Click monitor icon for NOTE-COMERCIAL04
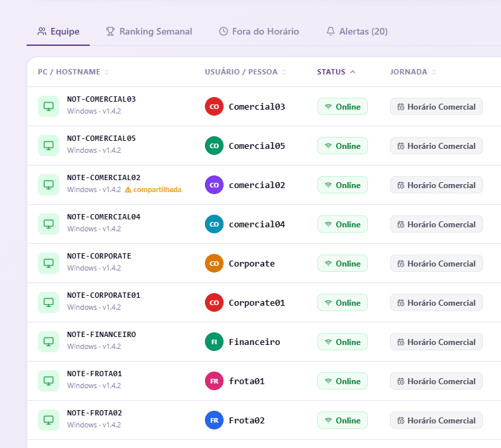 click(x=49, y=224)
